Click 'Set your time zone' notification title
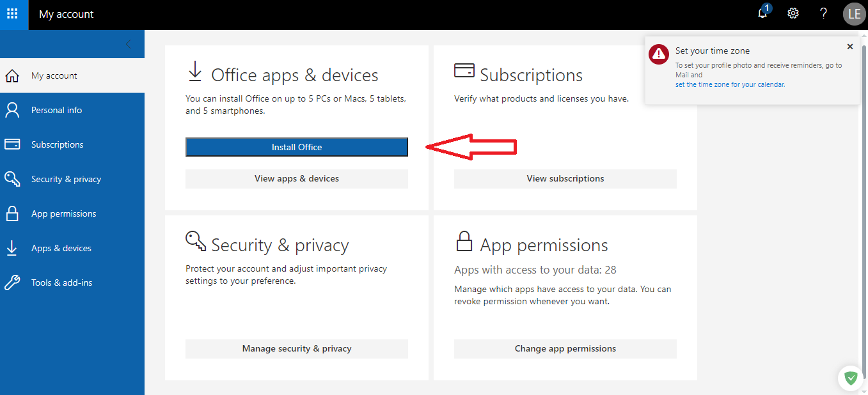This screenshot has height=395, width=868. tap(713, 50)
